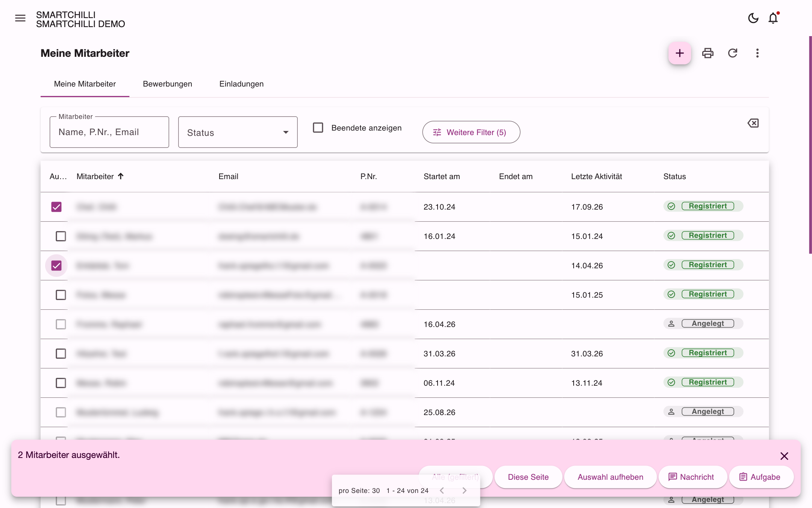
Task: Focus the Mitarbeiter name search field
Action: (109, 132)
